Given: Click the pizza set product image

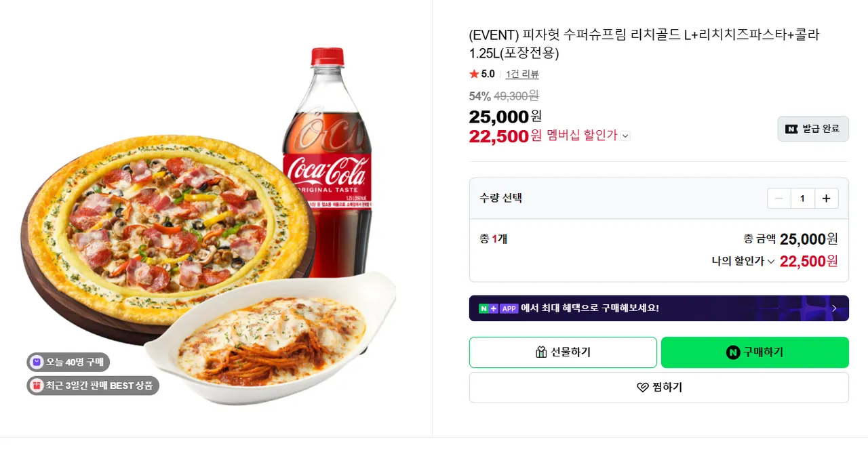Looking at the screenshot, I should 203,230.
